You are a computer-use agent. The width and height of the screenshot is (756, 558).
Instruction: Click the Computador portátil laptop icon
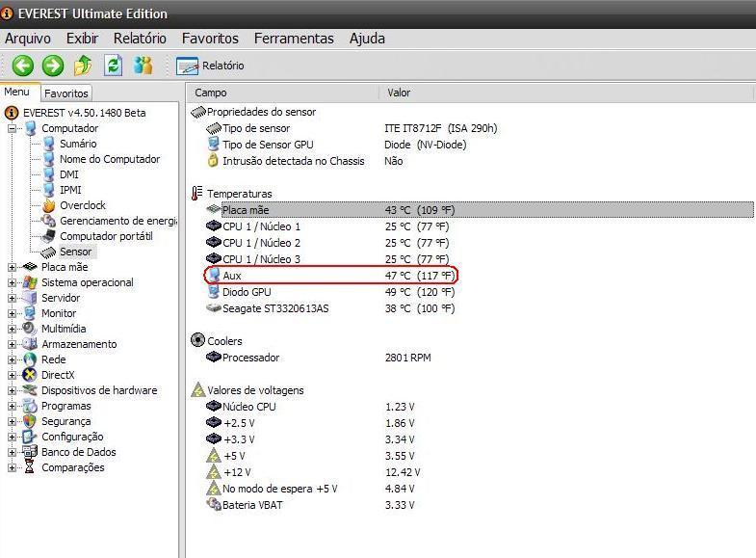tap(48, 236)
